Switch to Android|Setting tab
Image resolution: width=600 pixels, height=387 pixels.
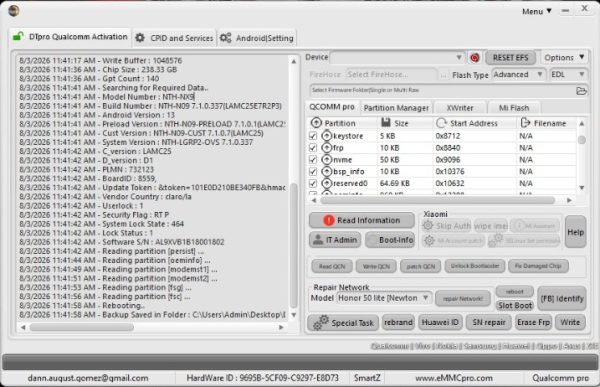(256, 38)
